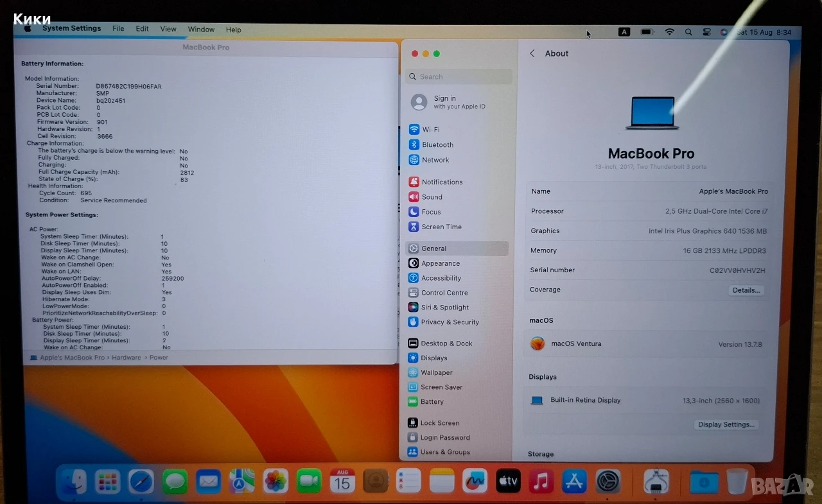
Task: Open Calendar from the Dock
Action: click(342, 481)
